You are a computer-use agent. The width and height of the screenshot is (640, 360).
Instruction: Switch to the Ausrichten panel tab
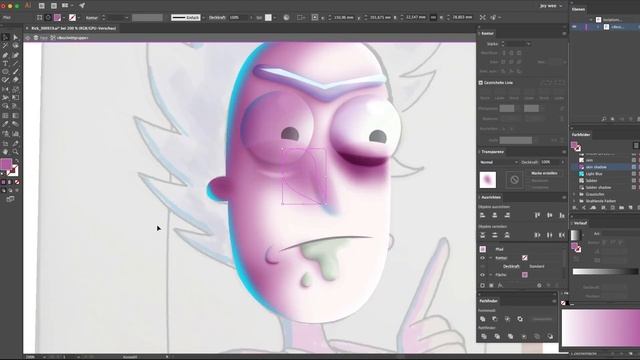[491, 197]
